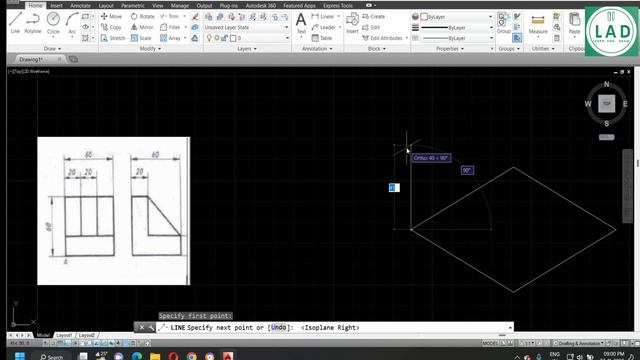
Task: Activate the Array command
Action: [171, 38]
